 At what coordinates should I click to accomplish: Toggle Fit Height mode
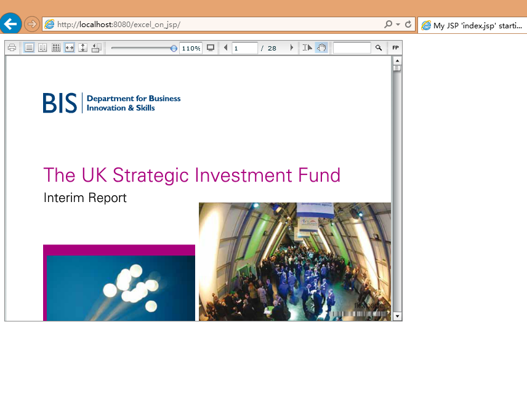coord(82,48)
